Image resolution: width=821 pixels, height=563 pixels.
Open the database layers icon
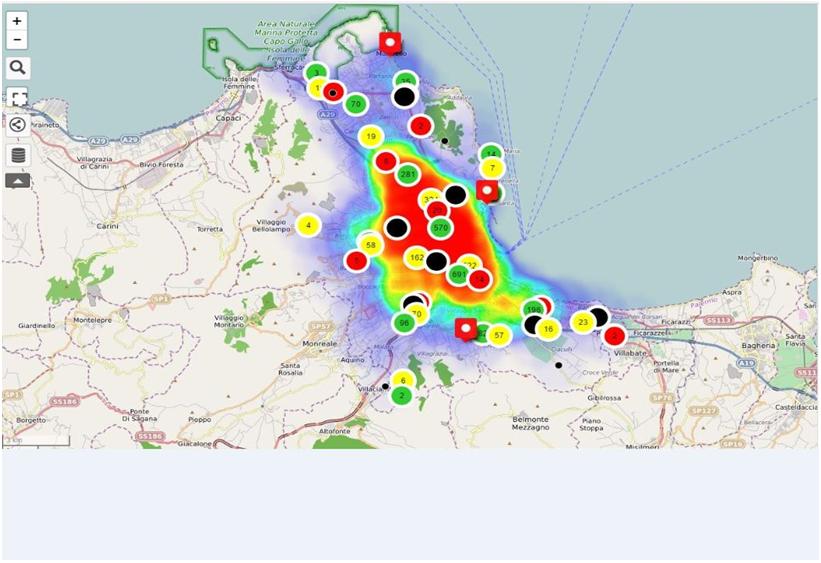[x=18, y=156]
